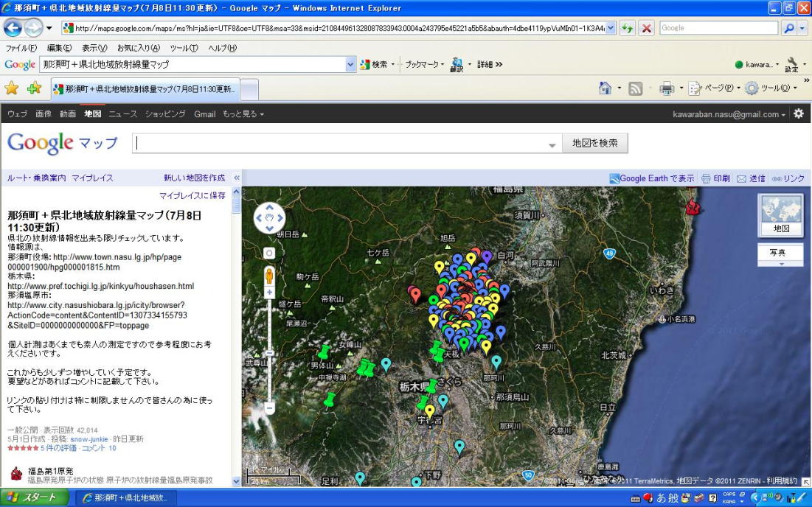Click the purple map pin near 白河

(486, 257)
